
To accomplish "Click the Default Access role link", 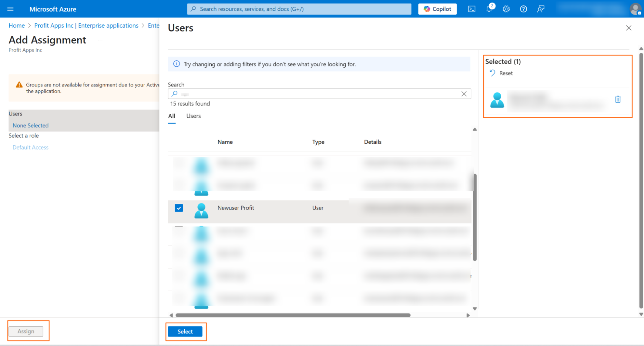I will point(31,147).
